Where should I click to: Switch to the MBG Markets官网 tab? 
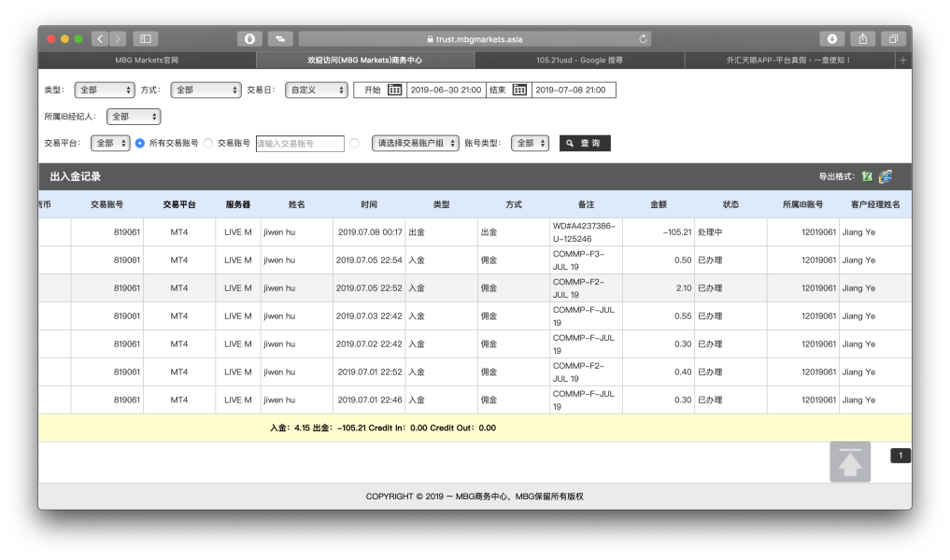(x=147, y=60)
